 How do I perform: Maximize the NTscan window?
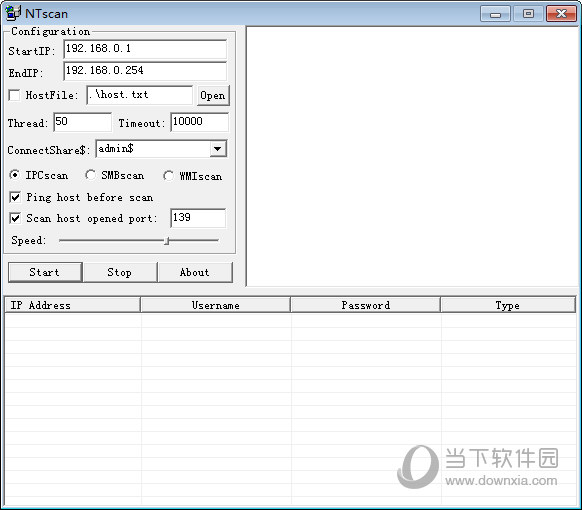point(528,14)
